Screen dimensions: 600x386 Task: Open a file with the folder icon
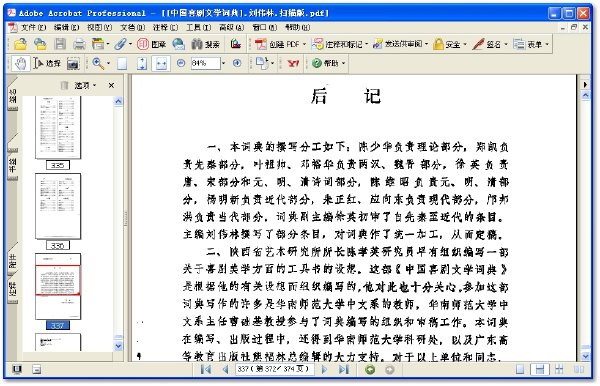click(20, 44)
